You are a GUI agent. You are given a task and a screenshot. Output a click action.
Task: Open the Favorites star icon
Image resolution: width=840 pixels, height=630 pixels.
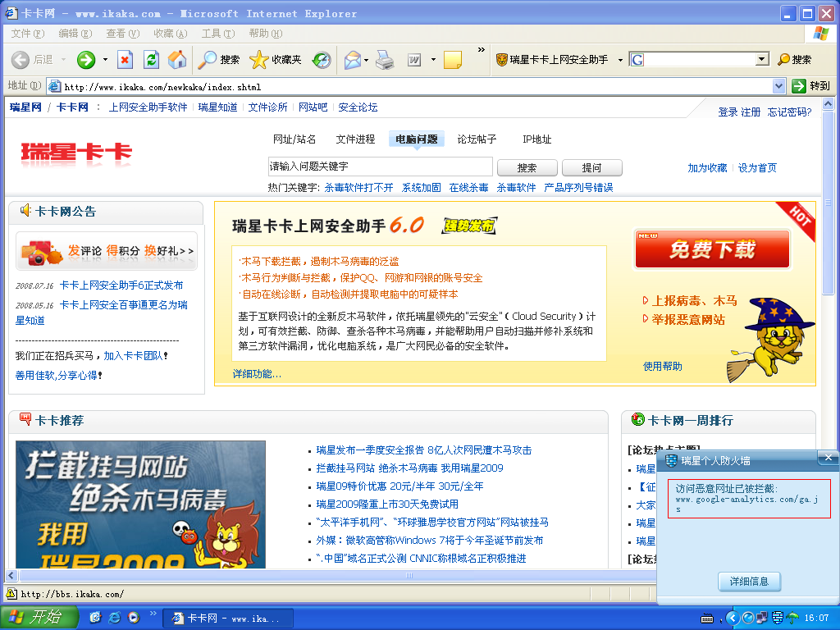click(x=259, y=59)
